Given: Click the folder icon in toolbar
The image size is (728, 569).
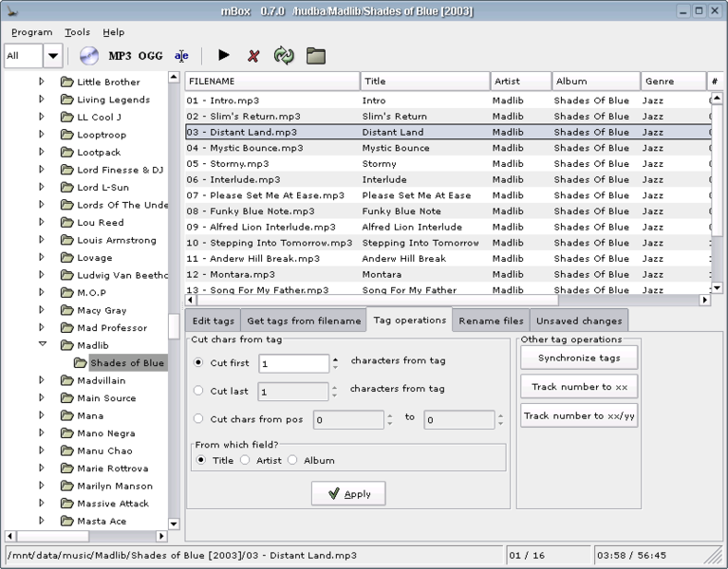Looking at the screenshot, I should pos(316,56).
